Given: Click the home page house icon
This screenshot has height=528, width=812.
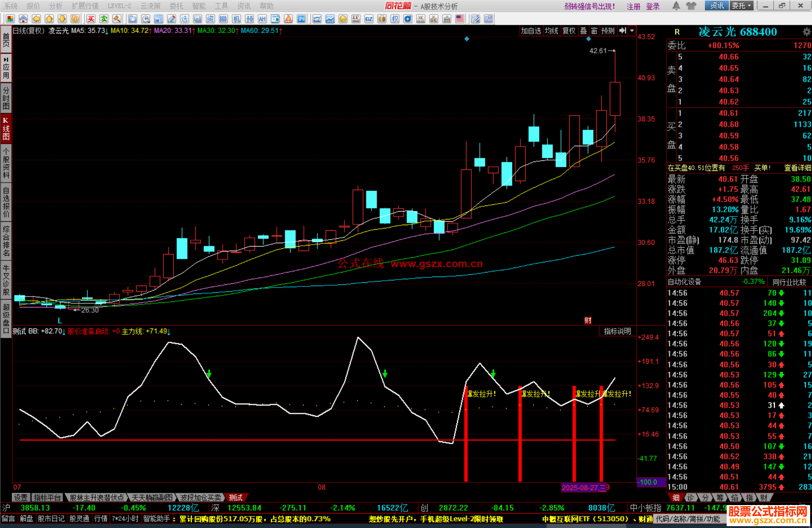Looking at the screenshot, I should (x=23, y=19).
